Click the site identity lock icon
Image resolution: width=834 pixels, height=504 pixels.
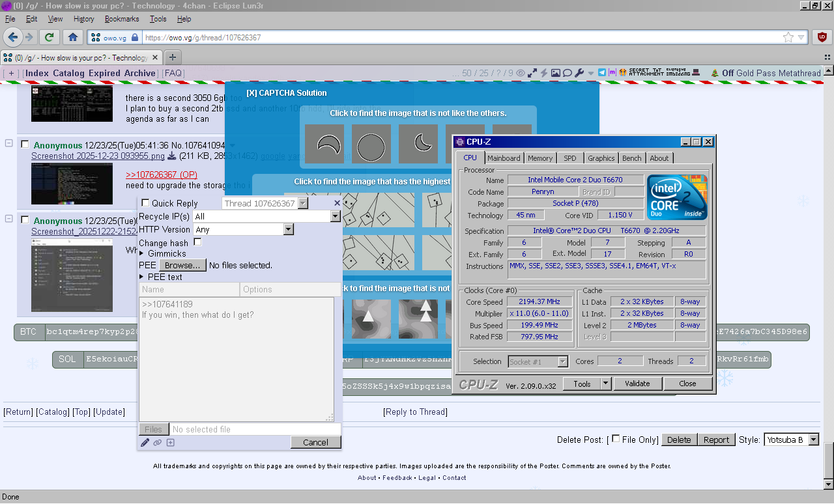pos(135,37)
